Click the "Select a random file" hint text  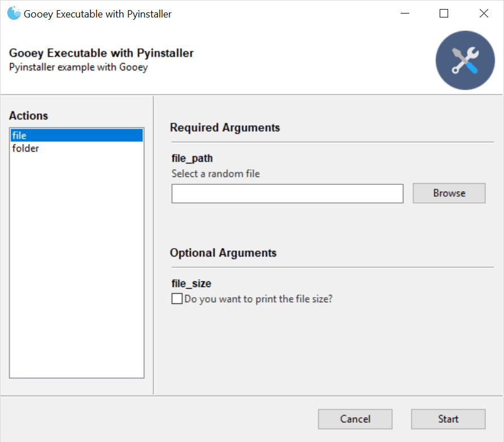(215, 174)
